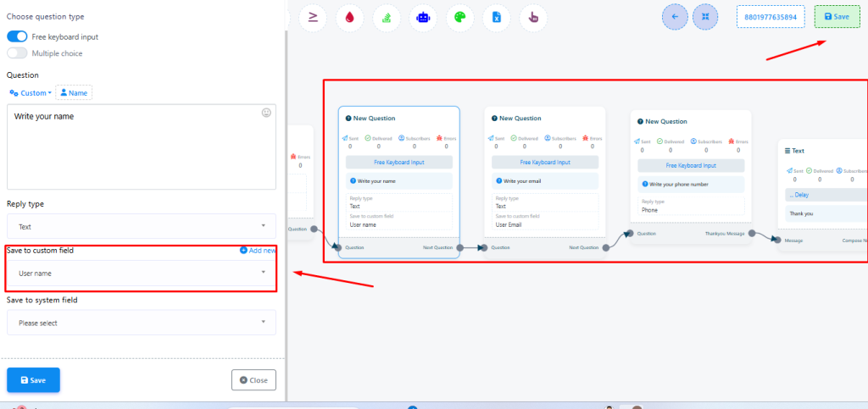868x409 pixels.
Task: Click the Message input socket on the Text card
Action: (x=778, y=240)
